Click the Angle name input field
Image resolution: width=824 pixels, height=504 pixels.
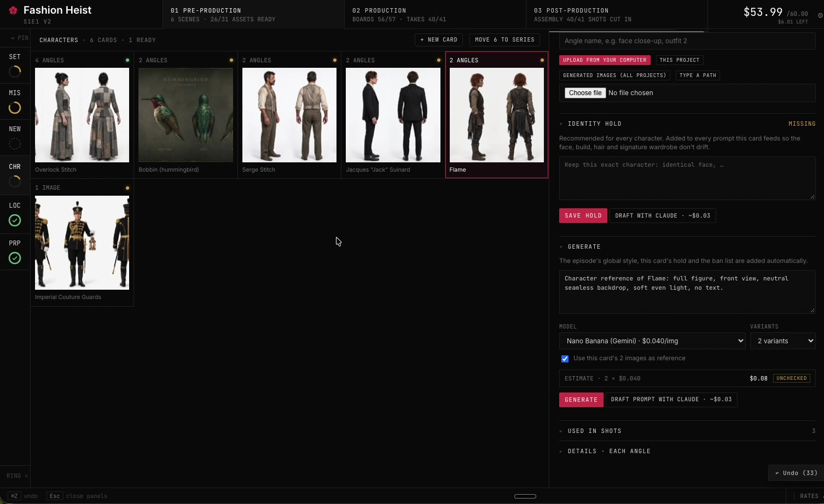coord(687,41)
